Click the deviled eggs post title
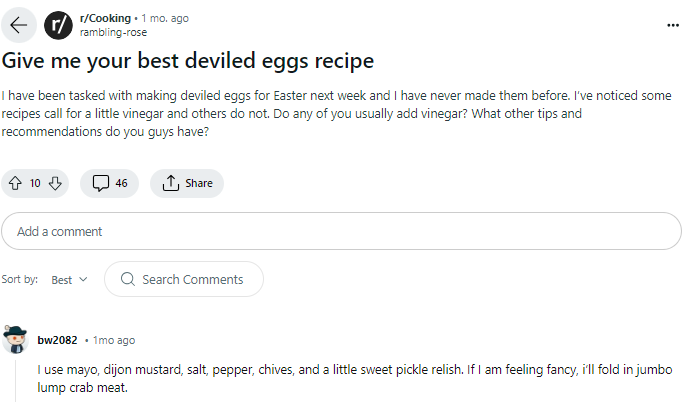The height and width of the screenshot is (402, 688). coord(188,61)
